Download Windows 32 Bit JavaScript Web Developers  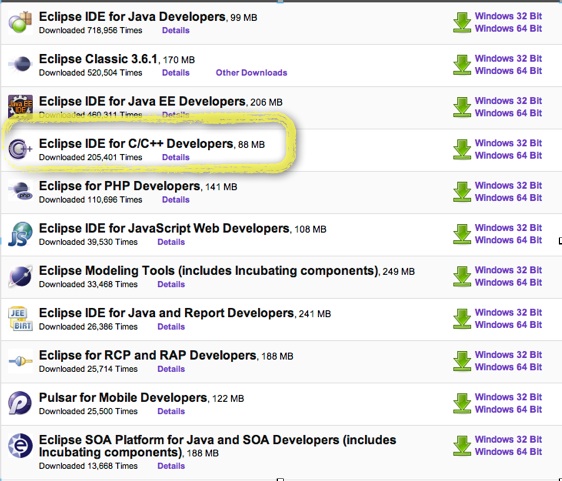[x=508, y=228]
